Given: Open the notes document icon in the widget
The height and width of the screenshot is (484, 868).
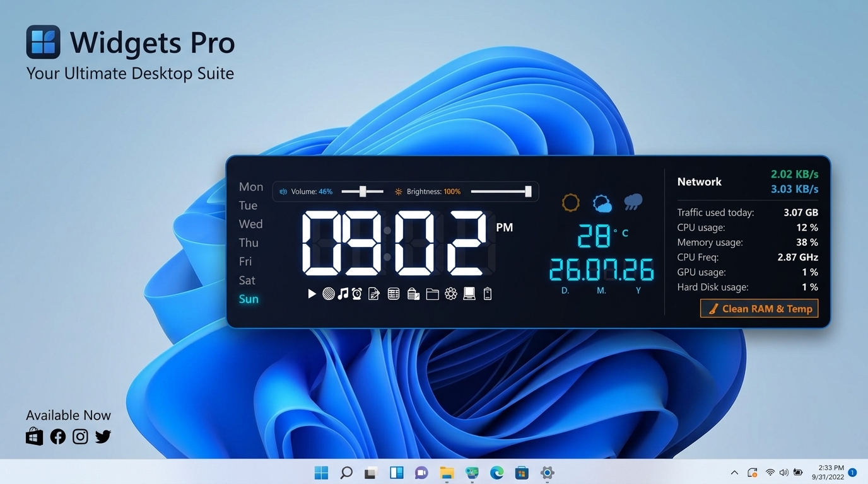Looking at the screenshot, I should pyautogui.click(x=374, y=294).
